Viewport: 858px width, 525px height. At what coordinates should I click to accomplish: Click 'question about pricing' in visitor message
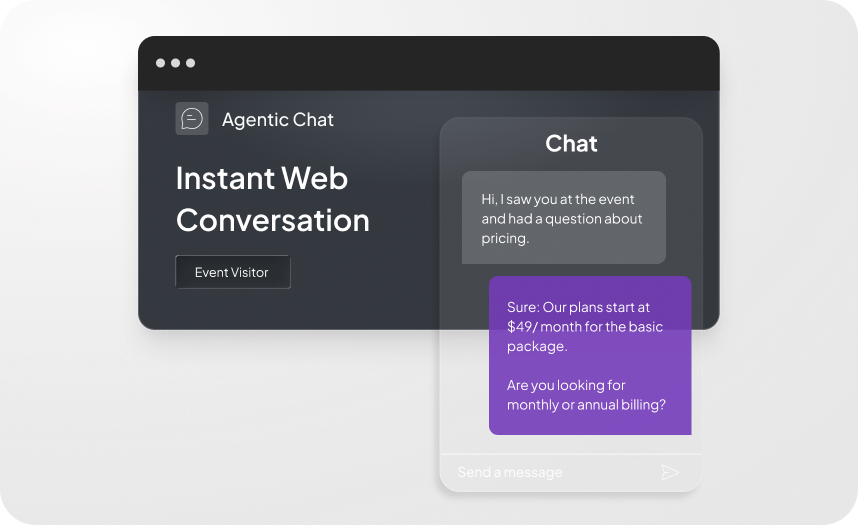click(560, 229)
